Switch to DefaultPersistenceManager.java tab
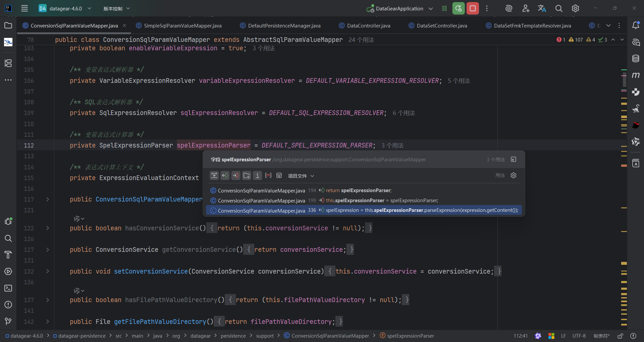The height and width of the screenshot is (342, 644). (280, 25)
